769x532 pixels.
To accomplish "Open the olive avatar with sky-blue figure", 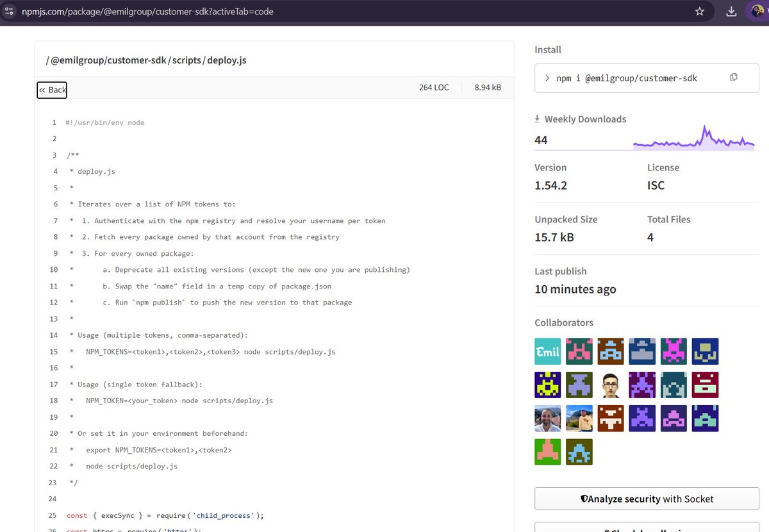I will click(x=579, y=451).
